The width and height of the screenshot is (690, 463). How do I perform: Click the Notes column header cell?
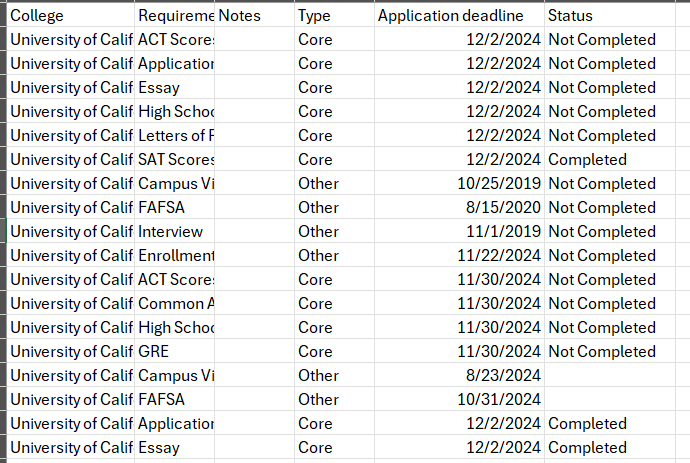tap(254, 16)
